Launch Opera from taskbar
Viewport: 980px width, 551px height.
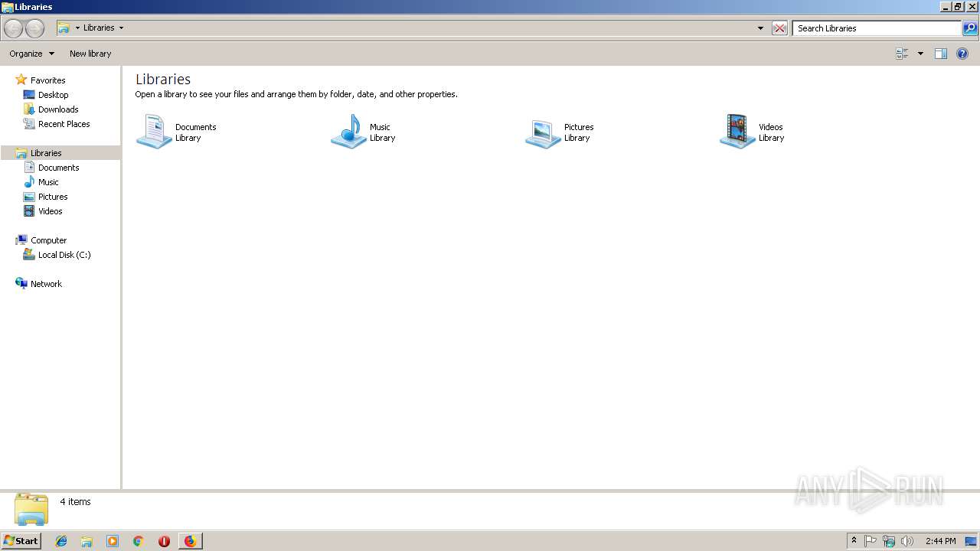164,541
